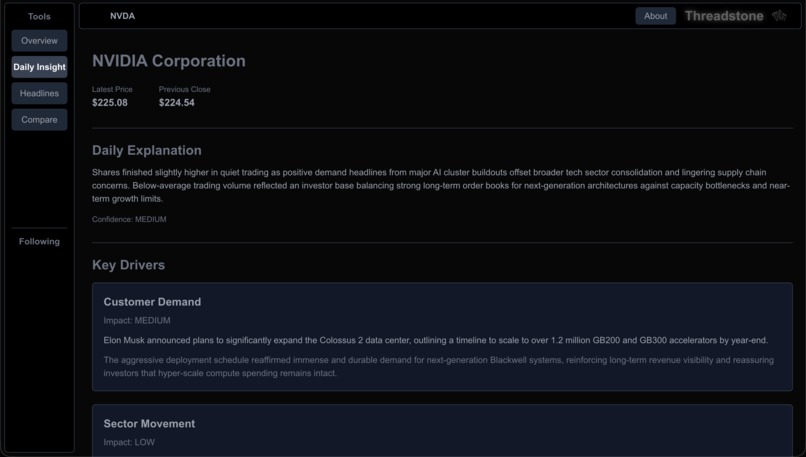
Task: Click the Threadstone logo icon
Action: click(779, 16)
